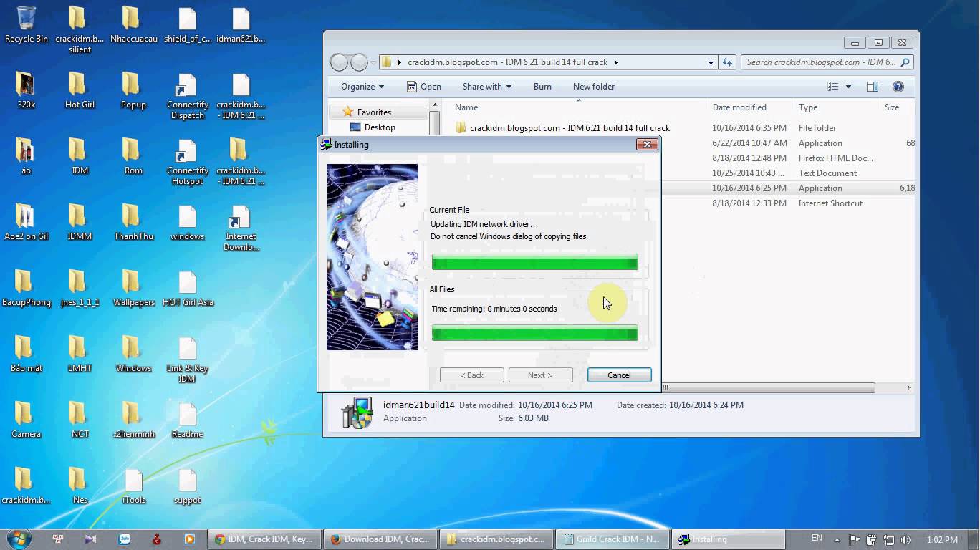This screenshot has width=980, height=550.
Task: Expand the address bar history dropdown
Action: (x=711, y=62)
